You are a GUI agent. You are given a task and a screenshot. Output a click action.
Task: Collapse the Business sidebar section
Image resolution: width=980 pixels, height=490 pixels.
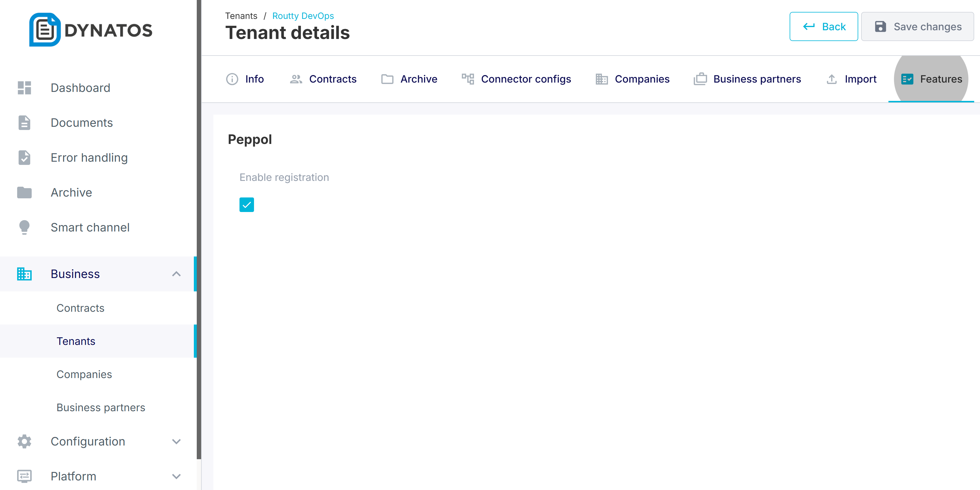176,274
